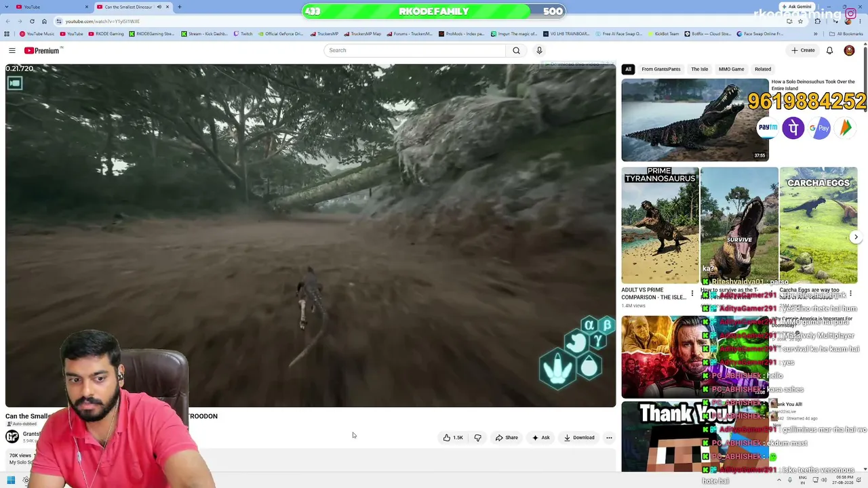Click the YouTube search field
The image size is (868, 488).
coord(415,50)
